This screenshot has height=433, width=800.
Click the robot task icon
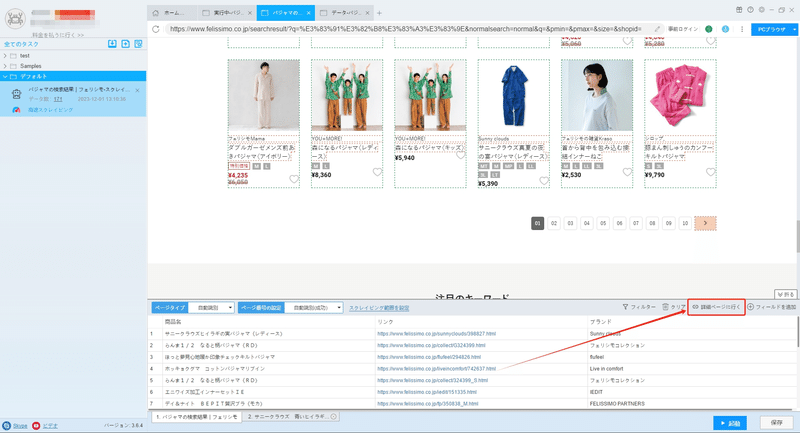[16, 94]
